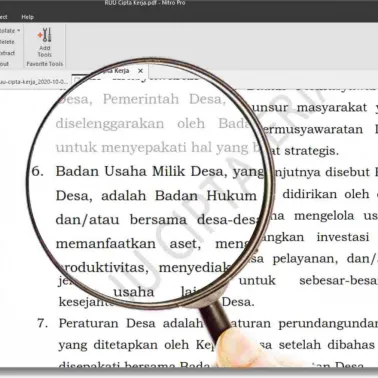The height and width of the screenshot is (378, 378).
Task: Close the RUU Cipta Kerja document tab
Action: 140,71
